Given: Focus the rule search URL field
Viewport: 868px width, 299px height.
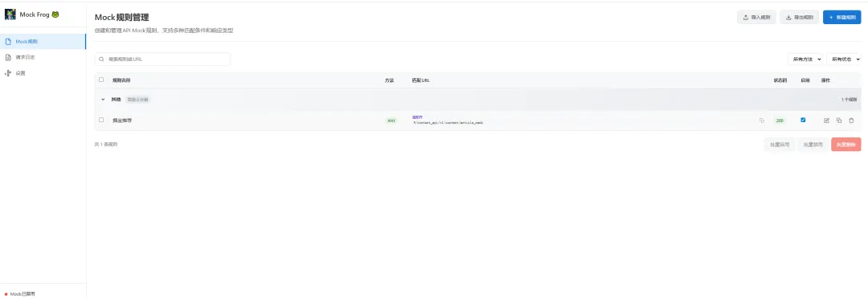Looking at the screenshot, I should click(162, 59).
